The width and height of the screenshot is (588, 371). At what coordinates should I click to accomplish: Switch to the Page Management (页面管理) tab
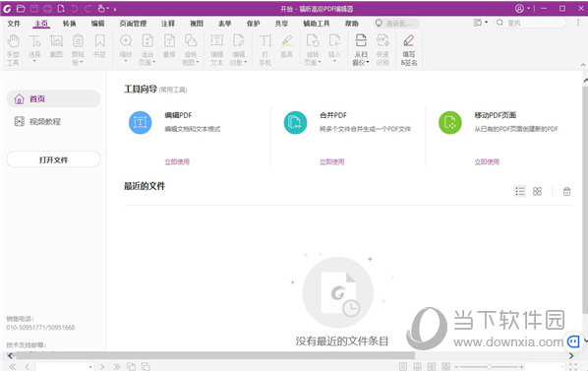point(133,24)
